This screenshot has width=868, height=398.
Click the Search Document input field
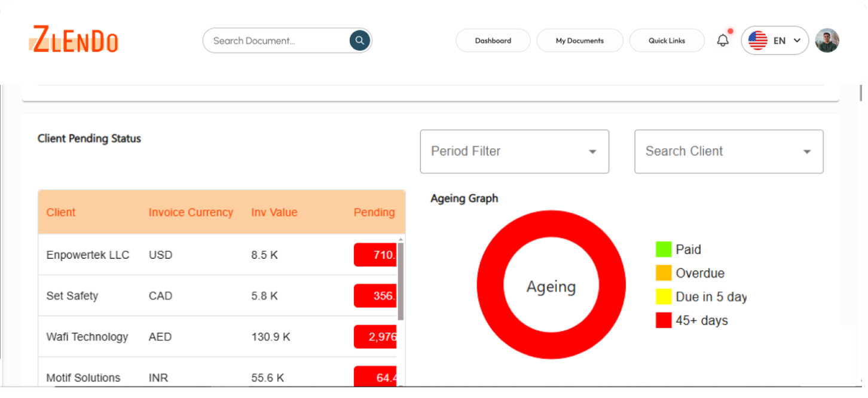[x=276, y=41]
